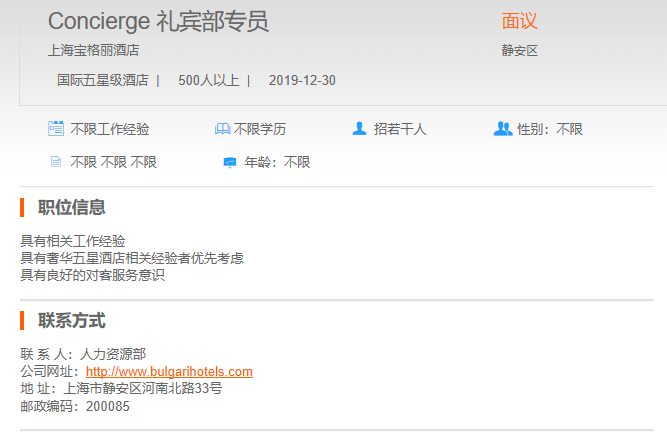
Task: Click the job title Concierge 礼宾部专员
Action: pos(158,22)
